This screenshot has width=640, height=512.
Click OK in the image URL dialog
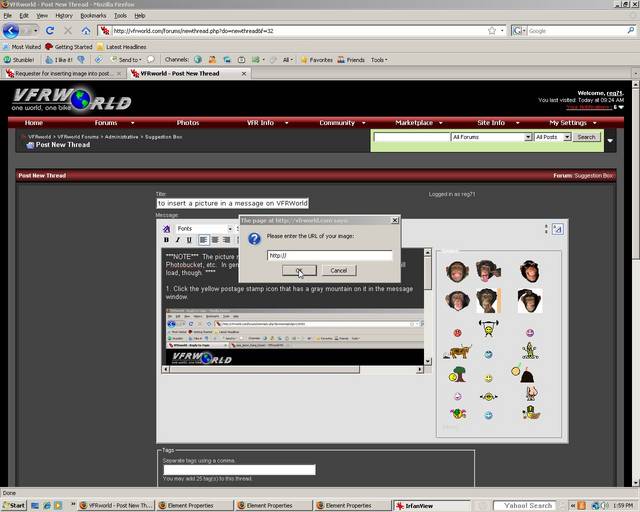click(299, 270)
